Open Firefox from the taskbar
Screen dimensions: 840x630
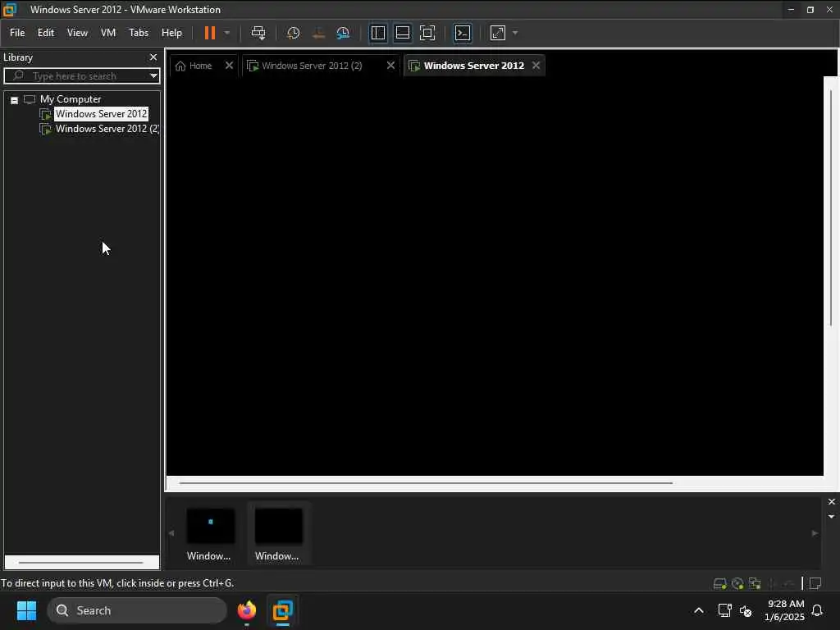(x=246, y=610)
